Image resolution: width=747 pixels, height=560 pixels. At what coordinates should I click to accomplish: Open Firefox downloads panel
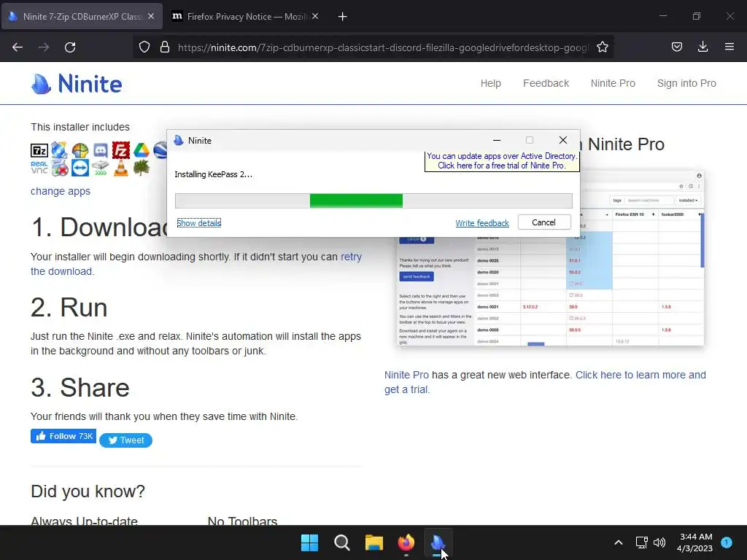pyautogui.click(x=703, y=47)
